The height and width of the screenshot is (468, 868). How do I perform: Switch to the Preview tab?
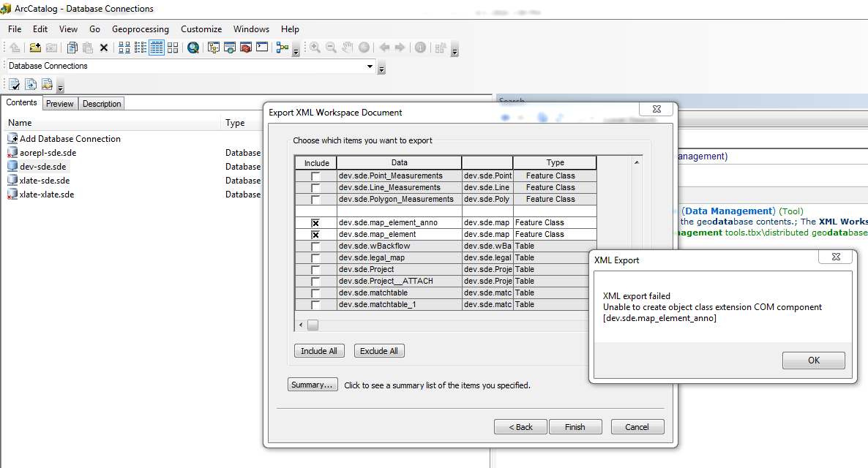tap(60, 103)
